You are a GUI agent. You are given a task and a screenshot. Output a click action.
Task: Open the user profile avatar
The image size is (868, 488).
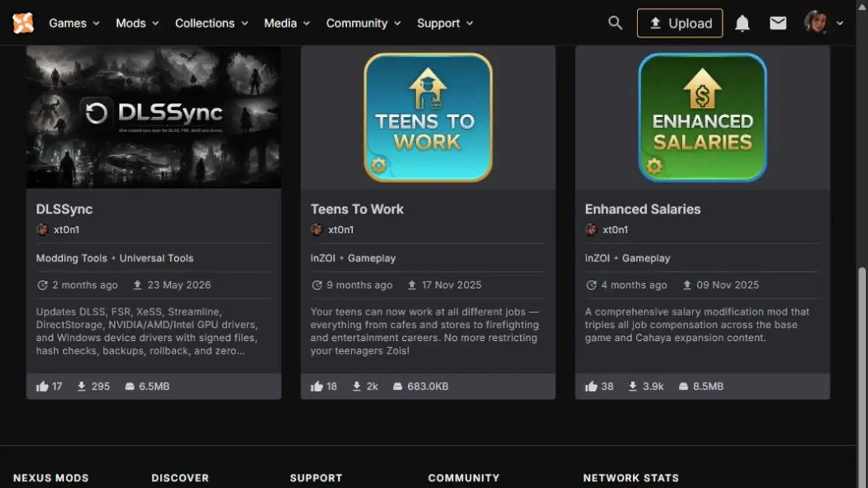[816, 23]
